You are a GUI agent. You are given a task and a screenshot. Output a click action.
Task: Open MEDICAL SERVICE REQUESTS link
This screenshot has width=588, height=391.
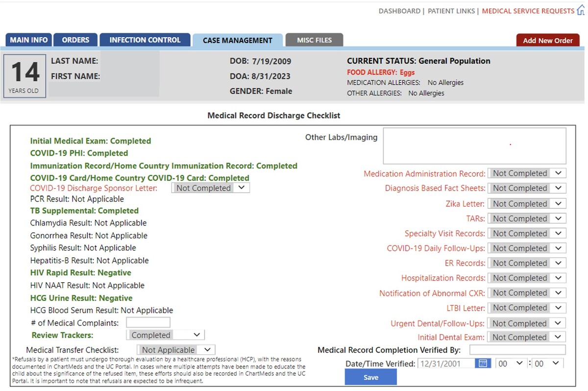(x=528, y=11)
